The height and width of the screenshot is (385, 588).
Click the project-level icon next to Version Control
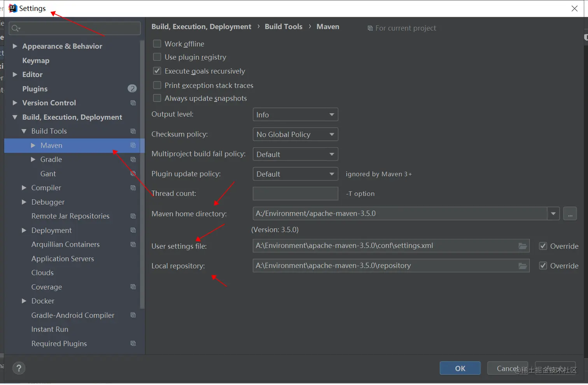(x=133, y=103)
